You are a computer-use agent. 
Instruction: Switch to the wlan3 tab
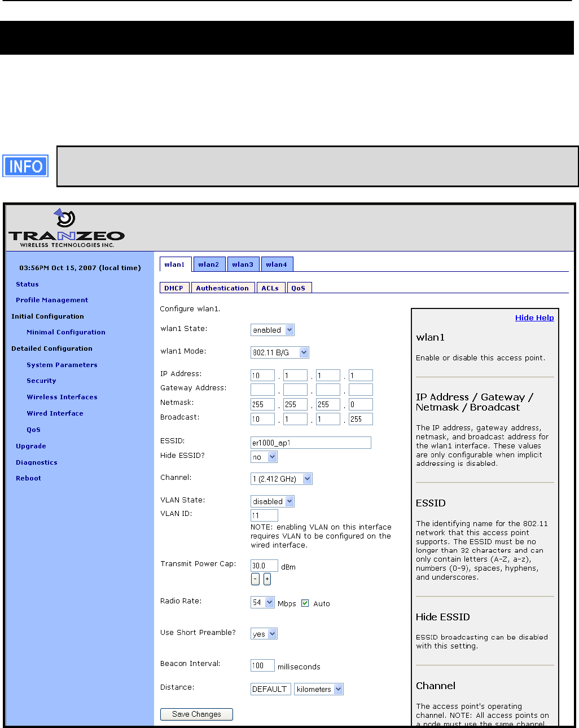point(243,264)
